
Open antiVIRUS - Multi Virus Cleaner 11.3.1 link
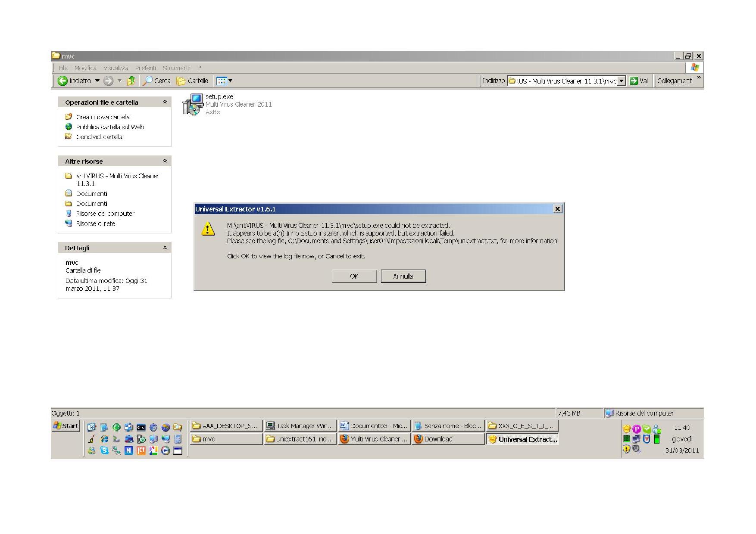[x=117, y=180]
